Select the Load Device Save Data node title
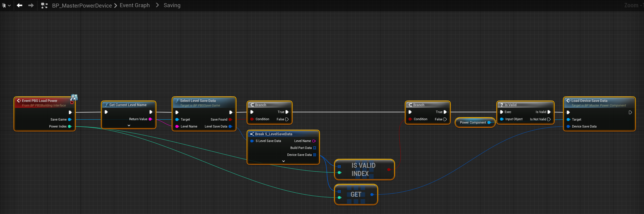Image resolution: width=644 pixels, height=214 pixels. [x=589, y=101]
